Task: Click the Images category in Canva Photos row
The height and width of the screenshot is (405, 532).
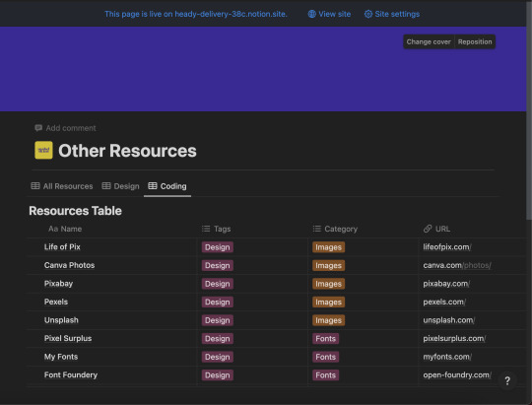Action: tap(328, 265)
